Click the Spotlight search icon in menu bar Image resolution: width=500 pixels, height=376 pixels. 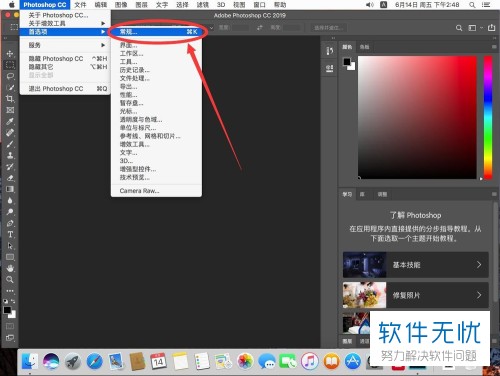pyautogui.click(x=472, y=5)
